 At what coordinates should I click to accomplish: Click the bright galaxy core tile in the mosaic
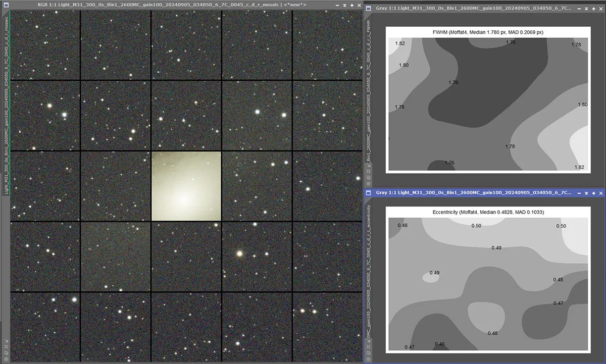click(x=186, y=186)
